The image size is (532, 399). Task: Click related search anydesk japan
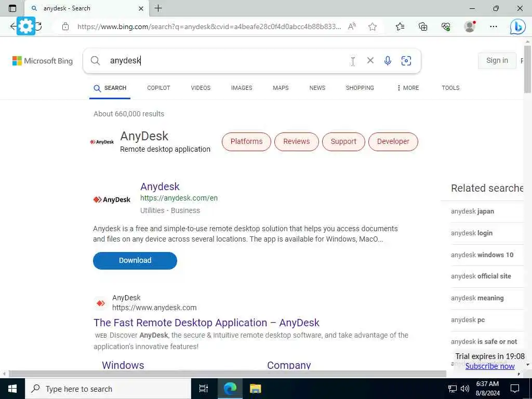click(x=472, y=211)
